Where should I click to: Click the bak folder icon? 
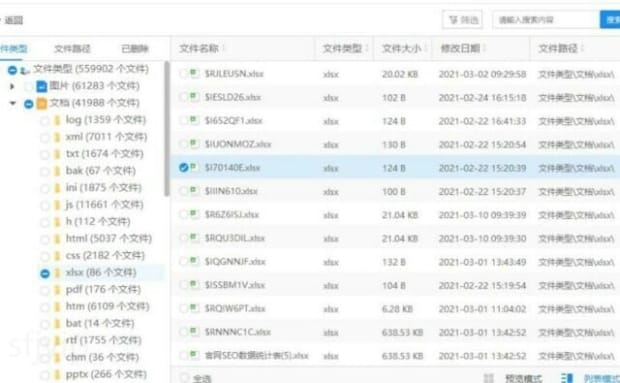pyautogui.click(x=57, y=171)
